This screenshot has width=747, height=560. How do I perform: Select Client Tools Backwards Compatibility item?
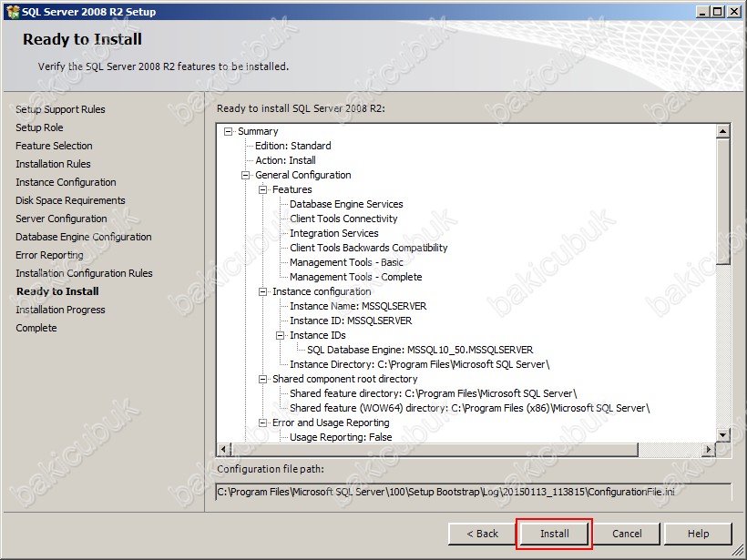coord(369,248)
